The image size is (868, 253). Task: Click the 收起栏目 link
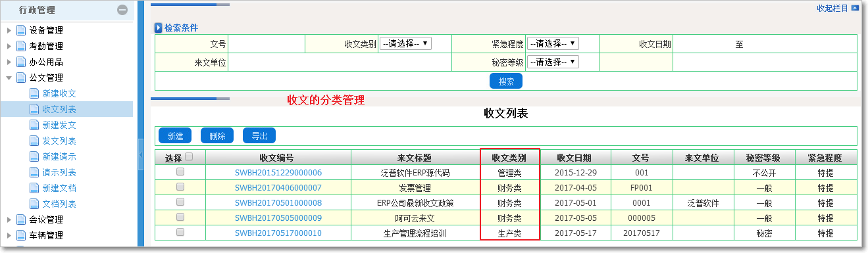pos(832,8)
